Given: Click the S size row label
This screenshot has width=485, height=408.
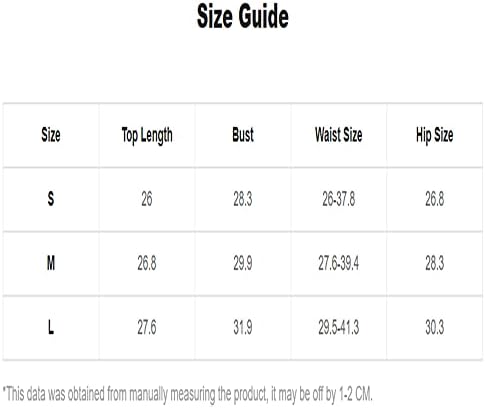Looking at the screenshot, I should pos(51,199).
